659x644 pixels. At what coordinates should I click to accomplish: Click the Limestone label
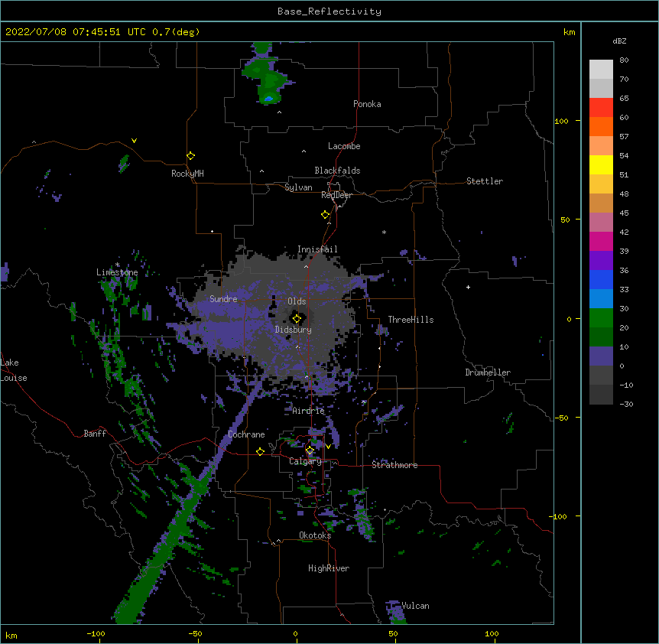(117, 272)
